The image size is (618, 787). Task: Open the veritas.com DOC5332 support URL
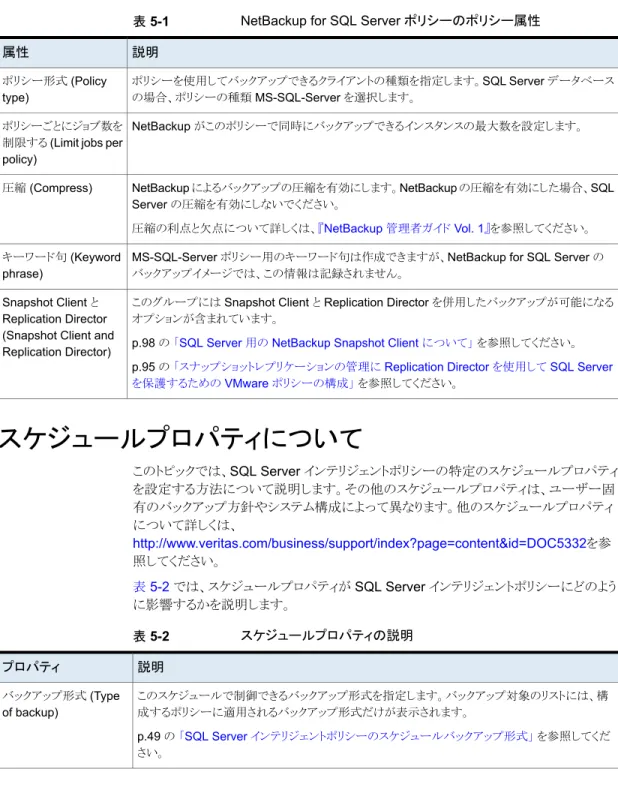[x=359, y=543]
